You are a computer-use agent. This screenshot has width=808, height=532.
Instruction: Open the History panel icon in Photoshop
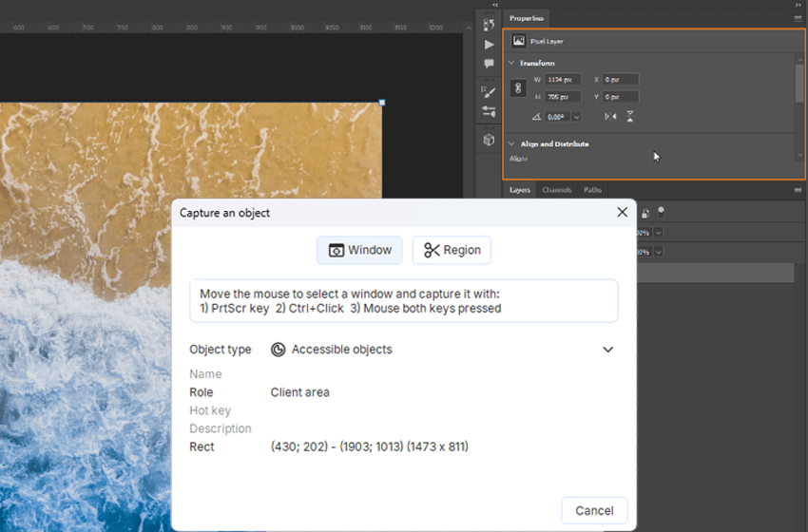[x=489, y=24]
